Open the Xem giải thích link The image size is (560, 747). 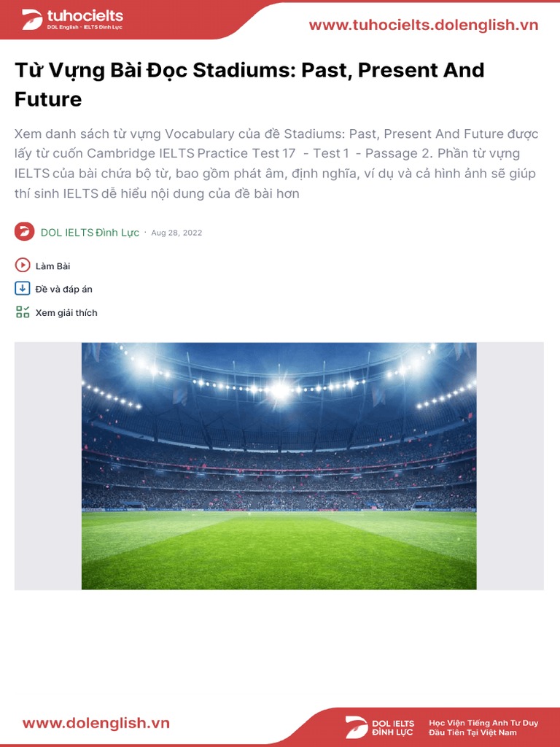pos(66,313)
